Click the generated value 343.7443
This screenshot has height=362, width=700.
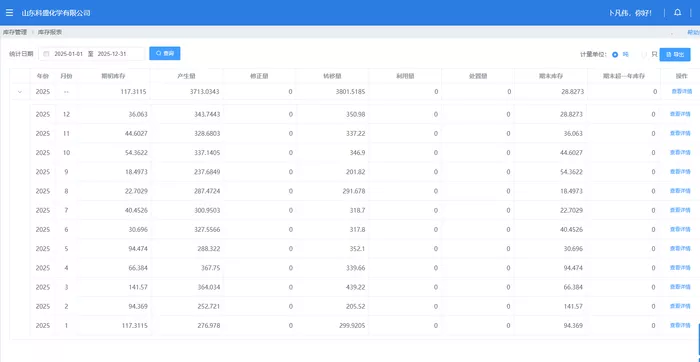click(208, 114)
